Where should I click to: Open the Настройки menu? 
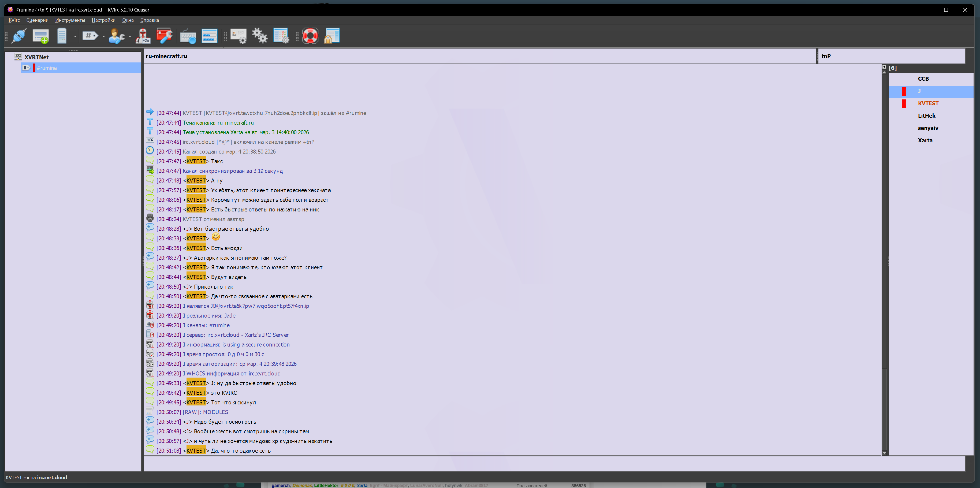(x=103, y=20)
